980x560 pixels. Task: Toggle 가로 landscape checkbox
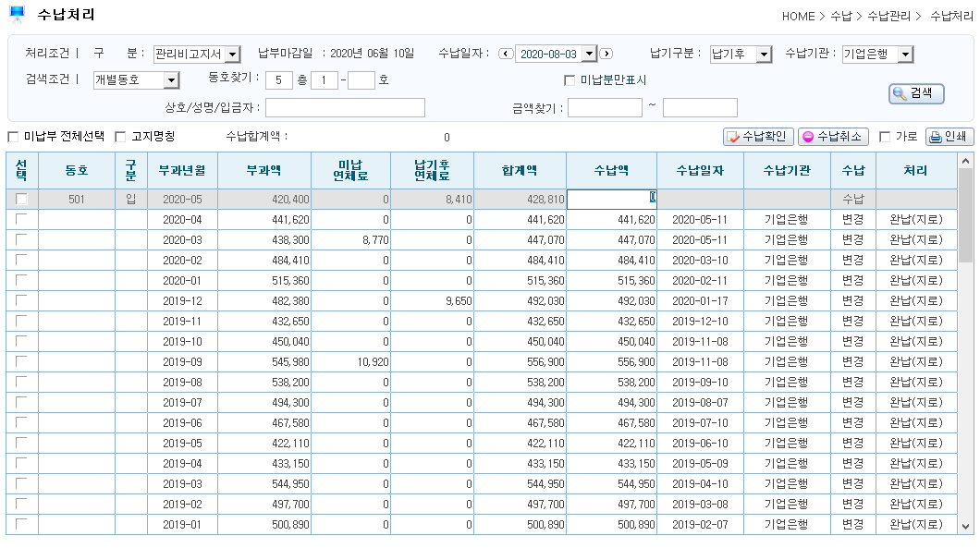(x=885, y=136)
